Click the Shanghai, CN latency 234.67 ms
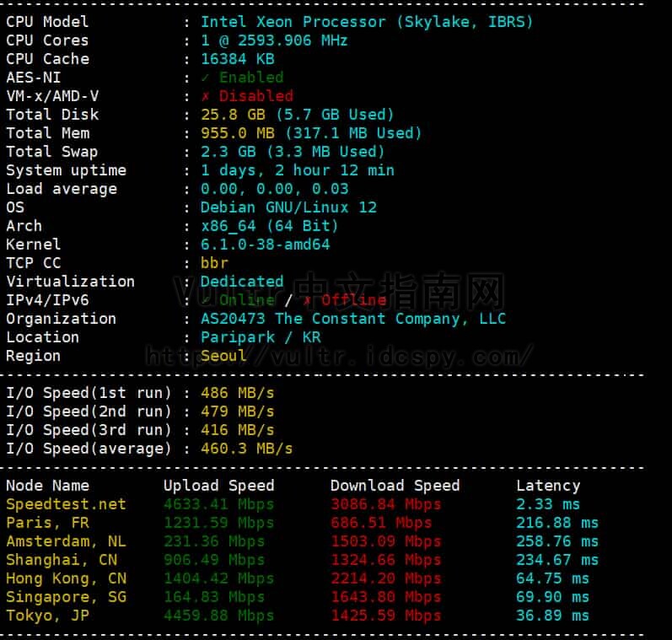The height and width of the screenshot is (640, 672). tap(556, 560)
